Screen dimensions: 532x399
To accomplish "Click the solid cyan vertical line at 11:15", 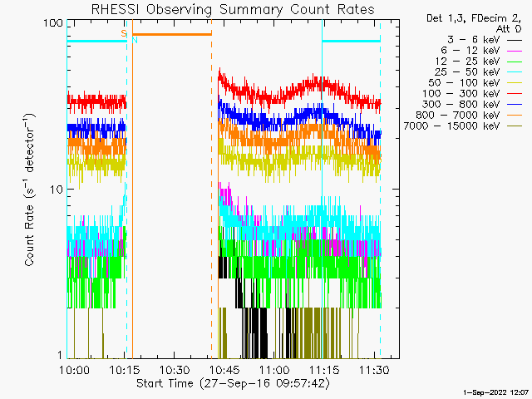I will tap(322, 189).
